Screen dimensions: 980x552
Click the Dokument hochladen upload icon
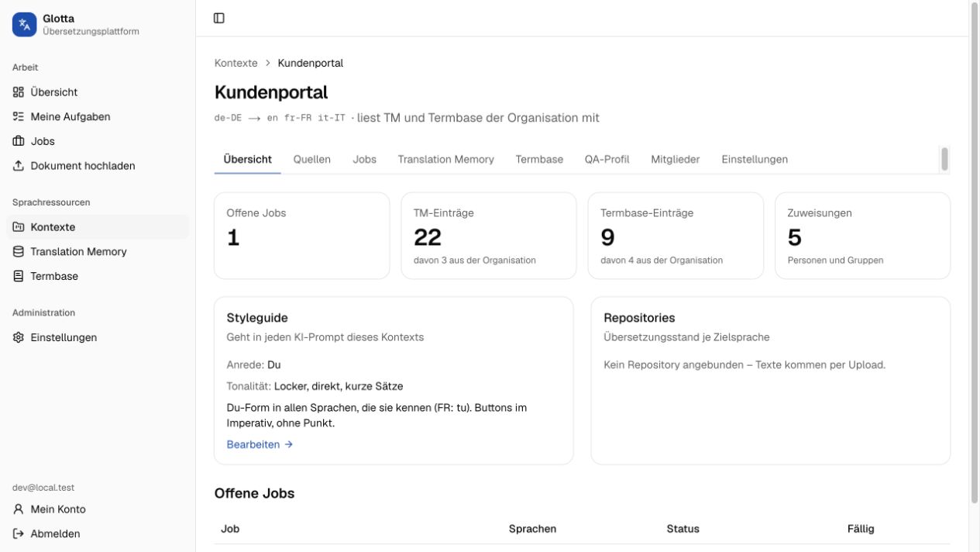pos(19,166)
